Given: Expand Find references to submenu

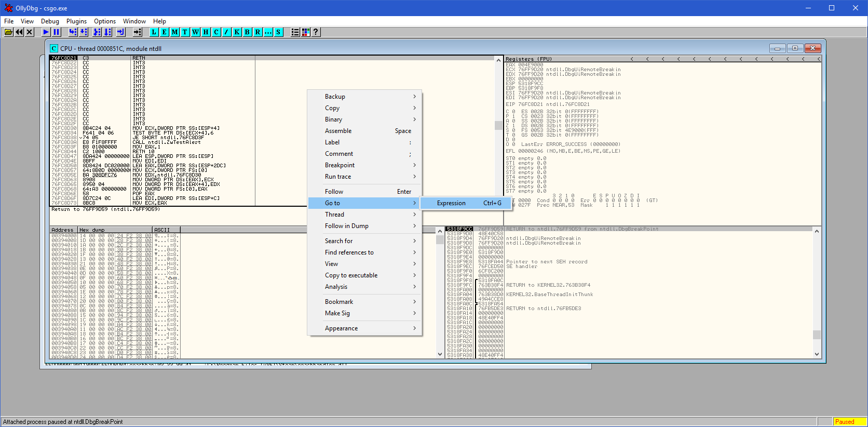Looking at the screenshot, I should click(x=365, y=252).
